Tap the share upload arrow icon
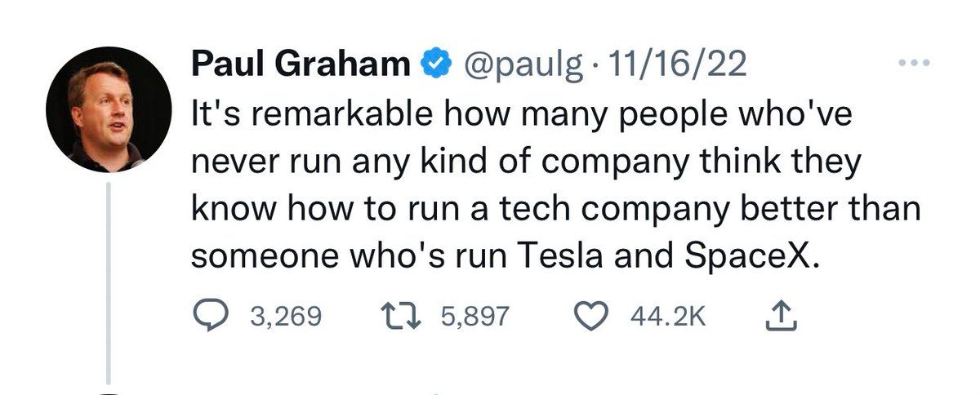The image size is (980, 395). click(780, 315)
